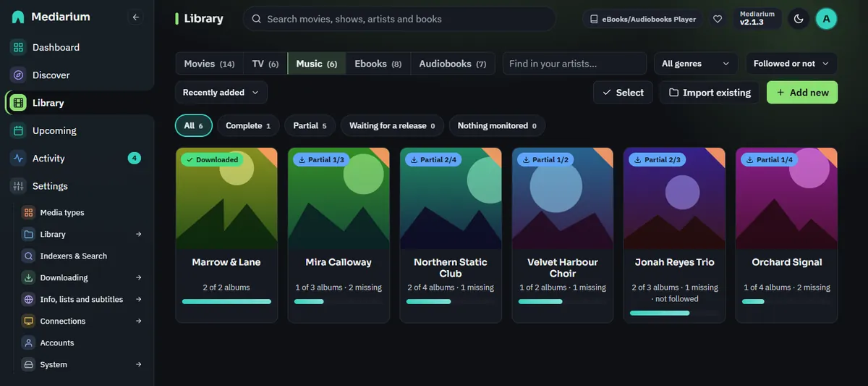Image resolution: width=868 pixels, height=386 pixels.
Task: Click the Downloading settings icon
Action: 28,277
